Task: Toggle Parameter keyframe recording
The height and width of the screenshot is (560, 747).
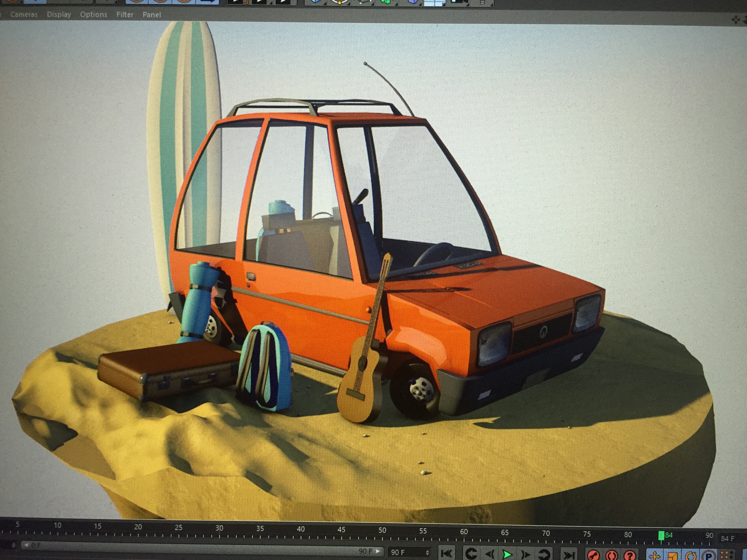Action: click(x=709, y=555)
